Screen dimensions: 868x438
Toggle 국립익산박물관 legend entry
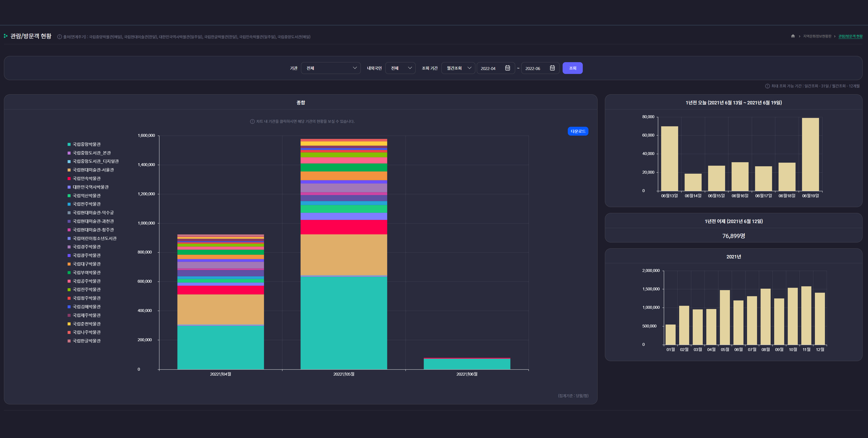click(x=84, y=196)
